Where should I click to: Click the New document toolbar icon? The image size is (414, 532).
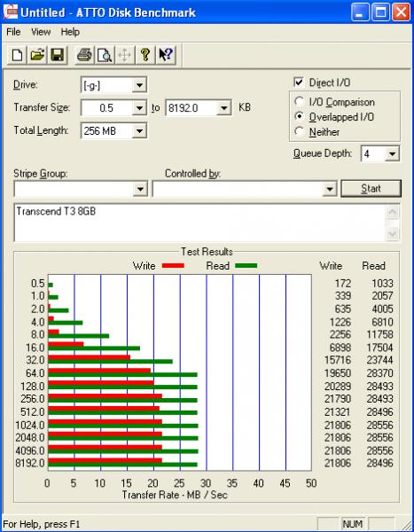click(x=18, y=55)
